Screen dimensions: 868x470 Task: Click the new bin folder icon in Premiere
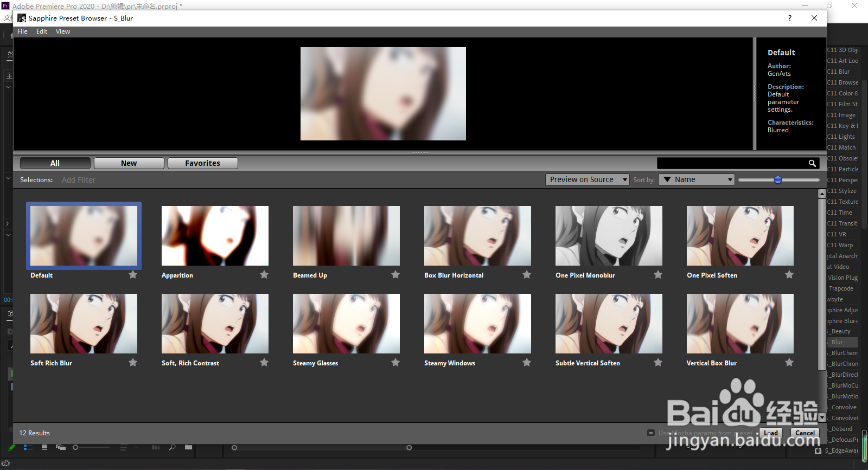[x=188, y=448]
